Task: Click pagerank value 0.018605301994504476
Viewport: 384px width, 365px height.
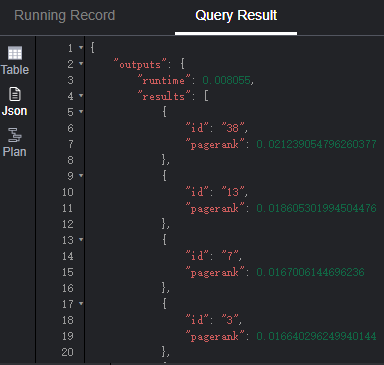Action: 316,208
